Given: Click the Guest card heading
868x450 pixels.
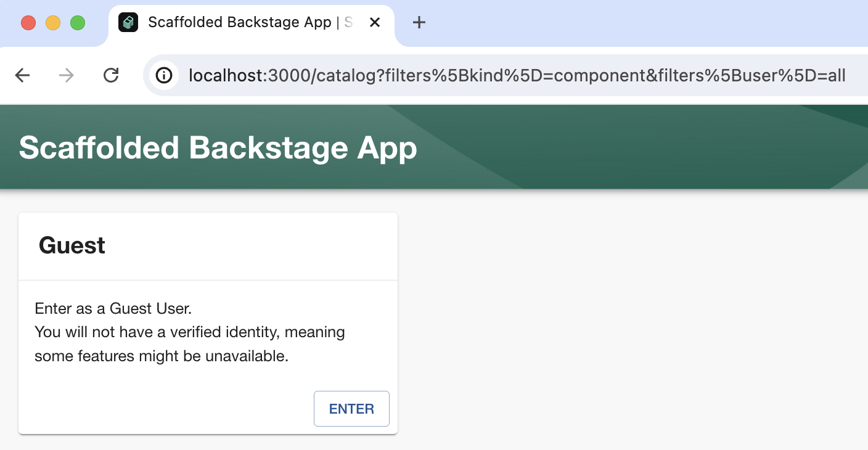Looking at the screenshot, I should point(72,245).
